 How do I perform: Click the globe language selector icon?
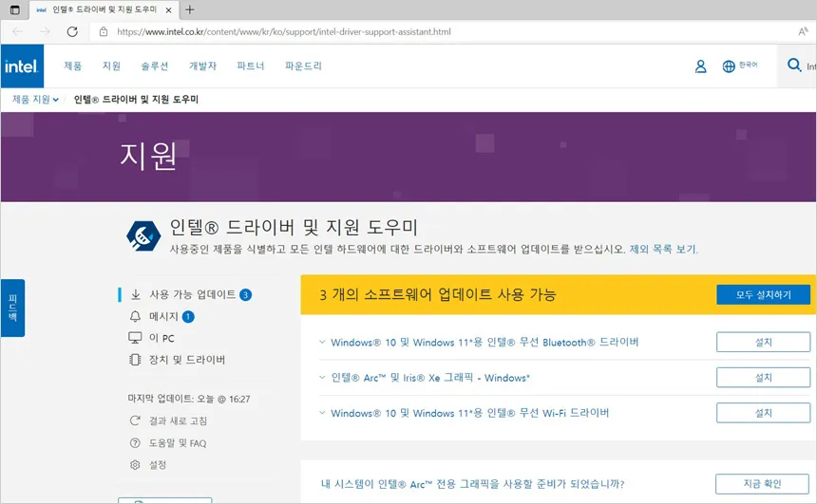coord(729,66)
